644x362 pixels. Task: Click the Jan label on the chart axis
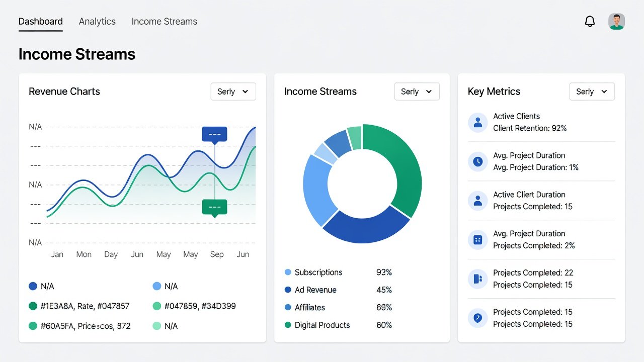click(x=57, y=254)
